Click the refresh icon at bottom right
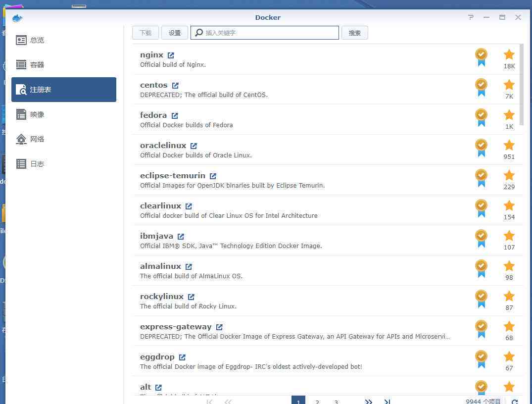The image size is (532, 404). (x=514, y=402)
